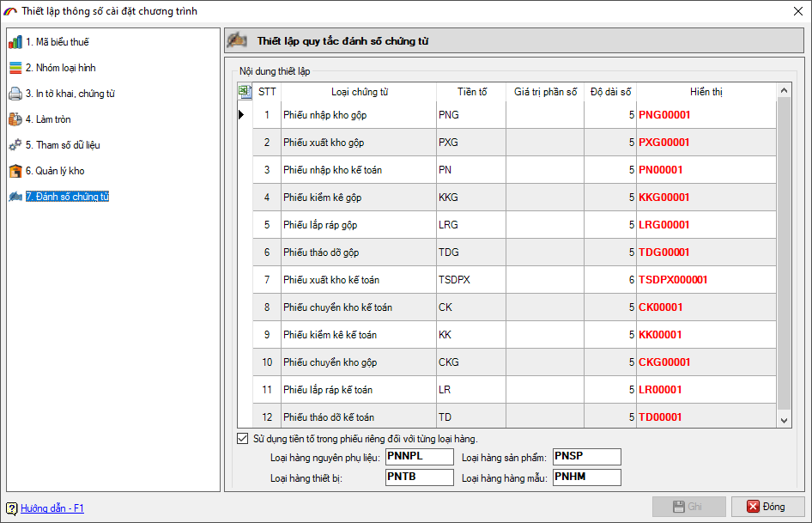The width and height of the screenshot is (812, 523).
Task: Select the Phiếu tháo dỡ kế toán cell
Action: pos(359,417)
